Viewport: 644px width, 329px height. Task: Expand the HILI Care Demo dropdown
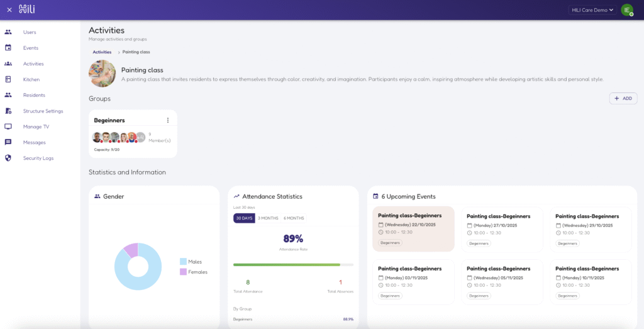pos(591,9)
